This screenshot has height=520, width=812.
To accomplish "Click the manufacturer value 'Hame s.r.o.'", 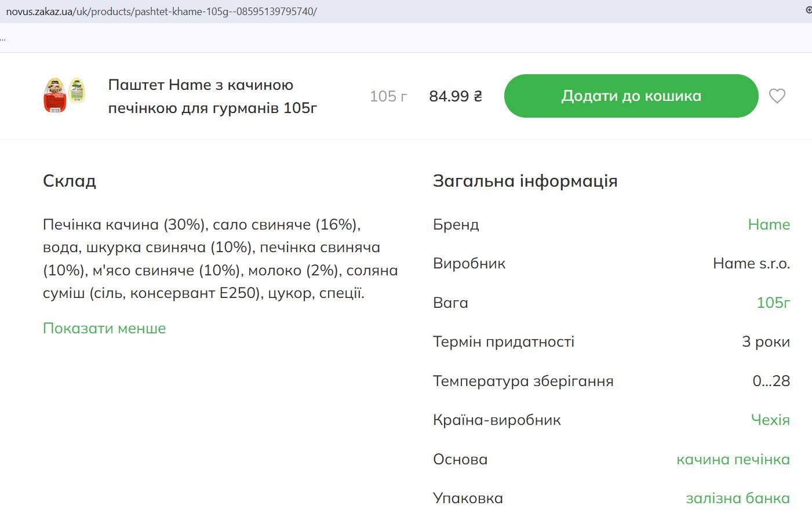I will tap(751, 263).
